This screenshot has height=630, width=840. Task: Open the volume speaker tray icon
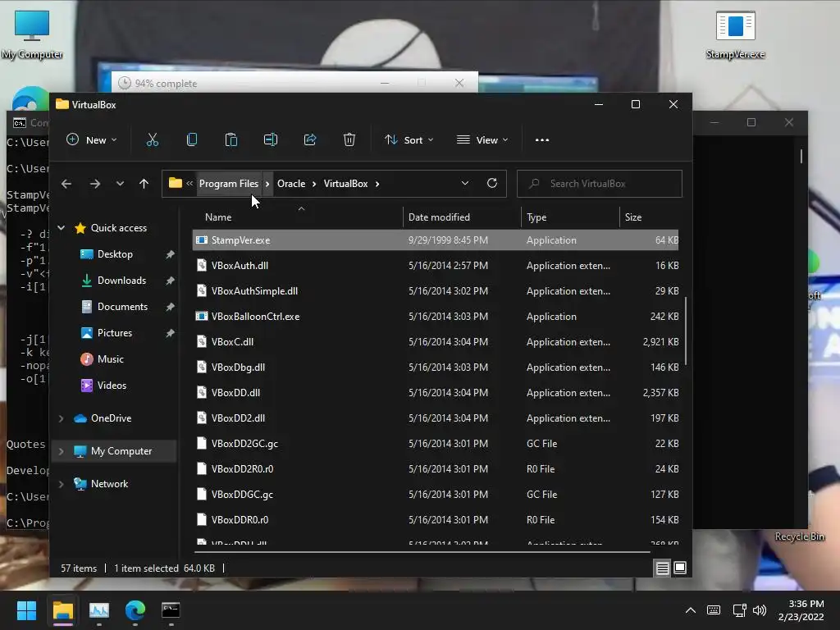(x=760, y=610)
